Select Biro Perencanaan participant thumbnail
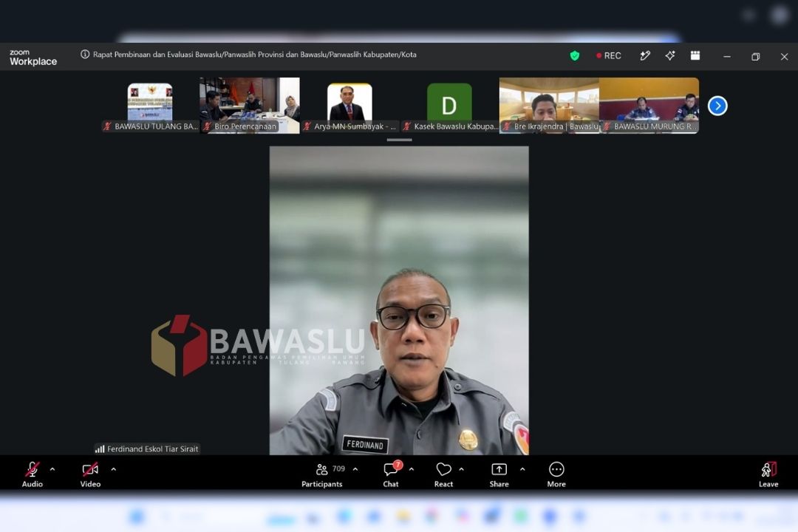Viewport: 798px width, 532px height. tap(250, 106)
